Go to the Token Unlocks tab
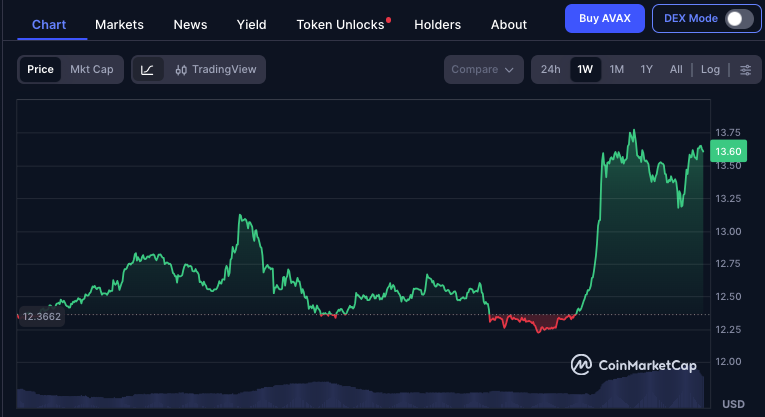The width and height of the screenshot is (765, 417). click(x=340, y=24)
